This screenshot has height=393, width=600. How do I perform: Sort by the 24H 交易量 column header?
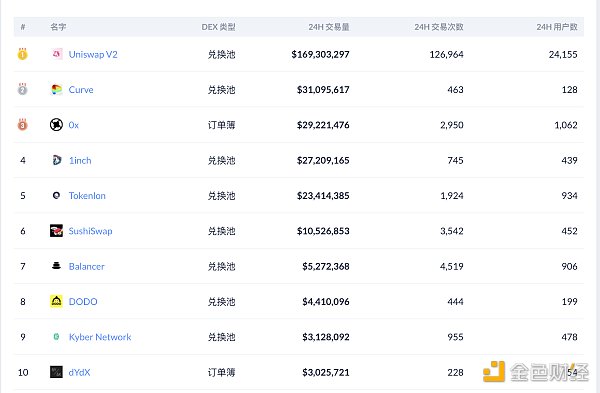tap(329, 27)
